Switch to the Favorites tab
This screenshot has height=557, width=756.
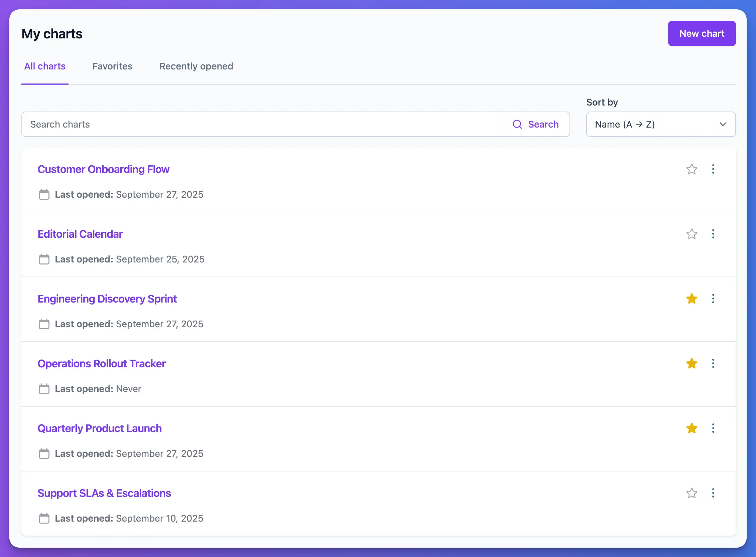point(112,66)
